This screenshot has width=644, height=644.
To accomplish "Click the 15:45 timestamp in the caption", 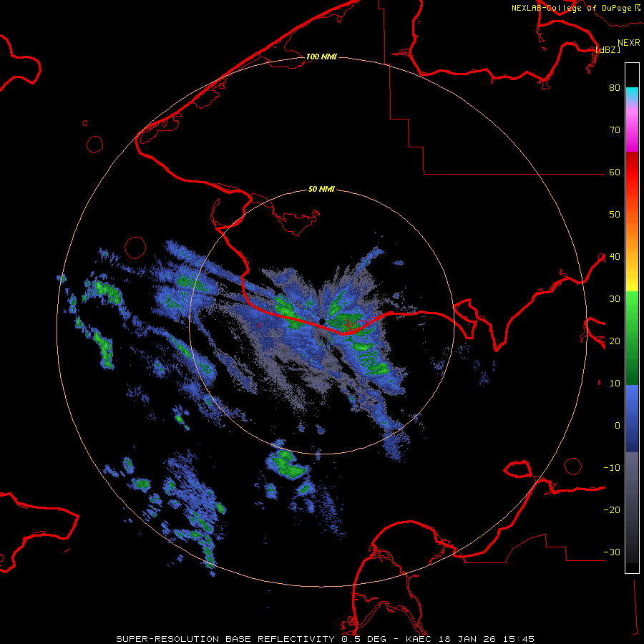I will pyautogui.click(x=519, y=639).
